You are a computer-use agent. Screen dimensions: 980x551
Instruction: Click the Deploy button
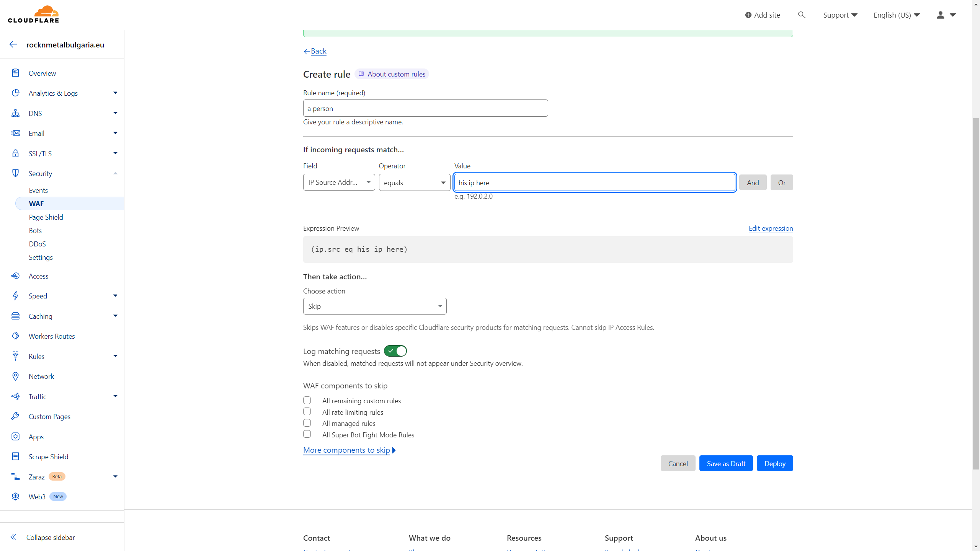pyautogui.click(x=774, y=463)
